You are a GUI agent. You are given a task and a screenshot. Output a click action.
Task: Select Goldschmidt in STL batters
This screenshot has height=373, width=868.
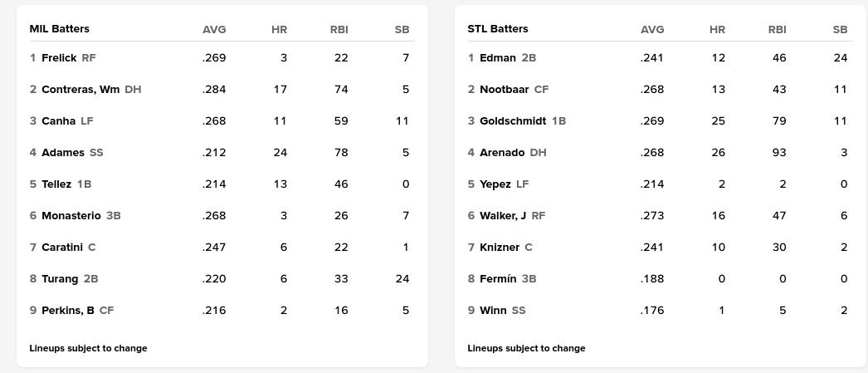(513, 121)
